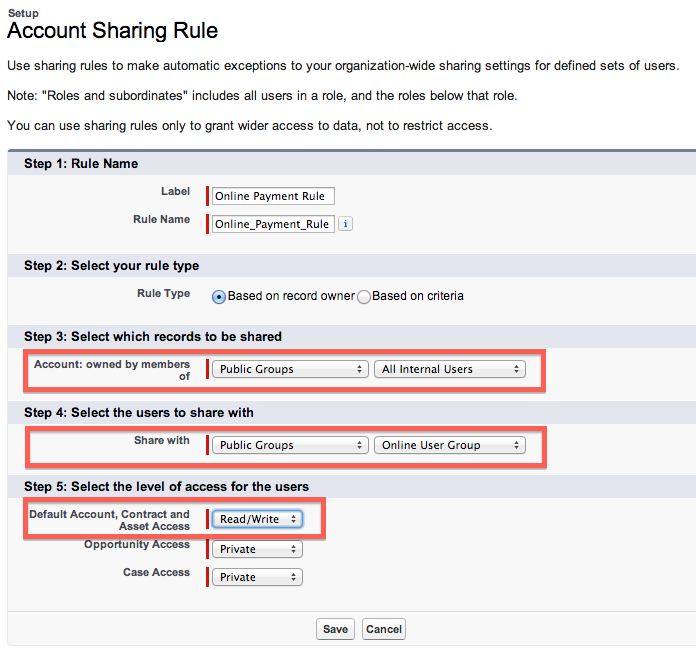This screenshot has height=650, width=696.
Task: Click Account: owned by members of label
Action: tap(112, 370)
